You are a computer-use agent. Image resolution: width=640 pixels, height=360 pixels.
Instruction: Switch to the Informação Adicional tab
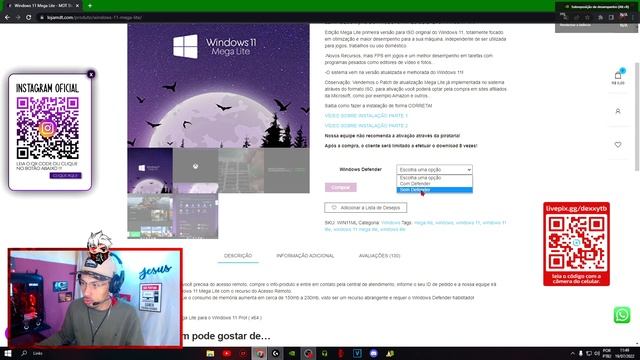[305, 256]
